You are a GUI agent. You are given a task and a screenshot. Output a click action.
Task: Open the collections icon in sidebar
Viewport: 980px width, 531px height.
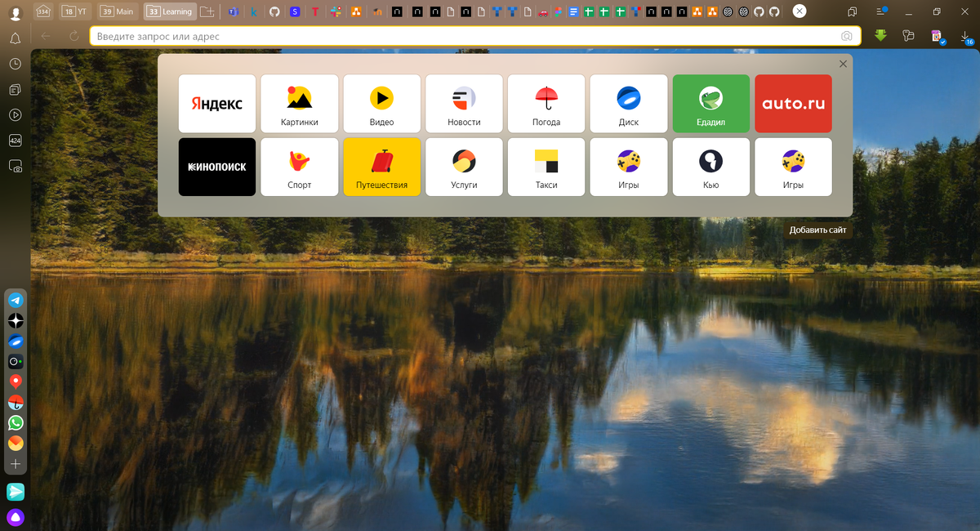tap(15, 89)
